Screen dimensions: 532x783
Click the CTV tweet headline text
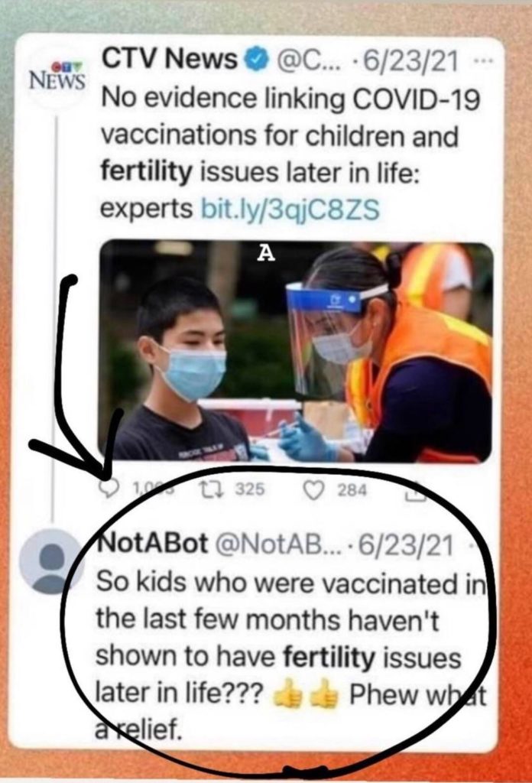[290, 154]
